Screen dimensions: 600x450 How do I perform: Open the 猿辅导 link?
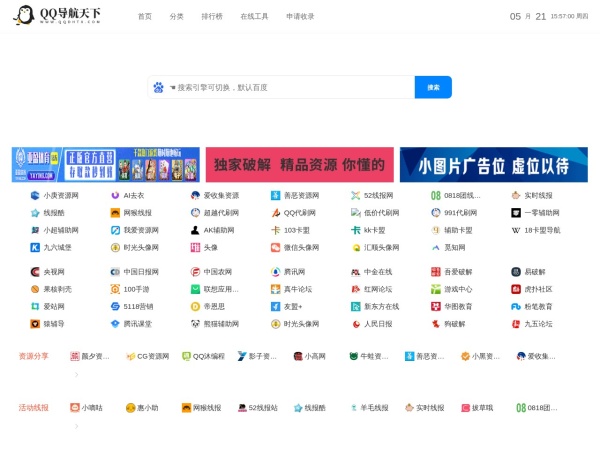pos(54,324)
